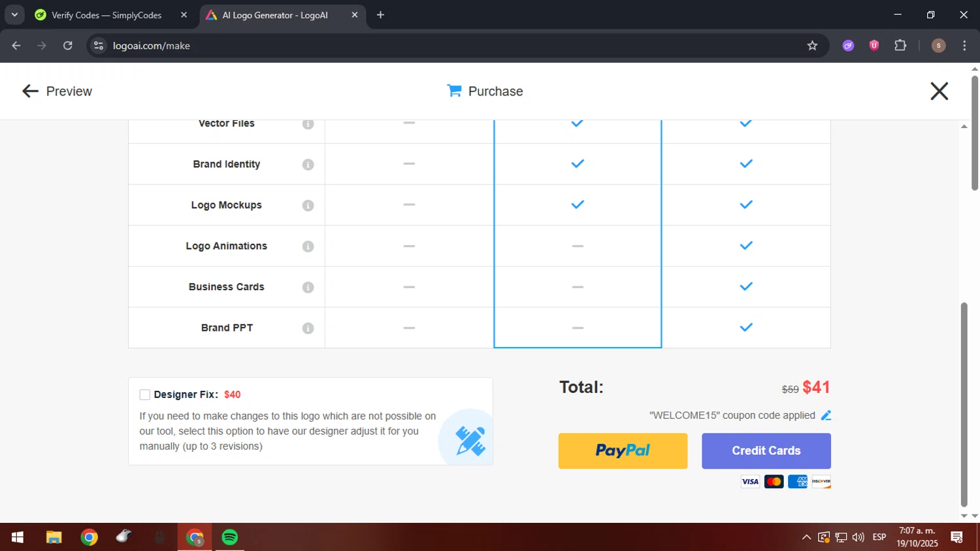
Task: Click the $41 discounted total price
Action: (x=816, y=388)
